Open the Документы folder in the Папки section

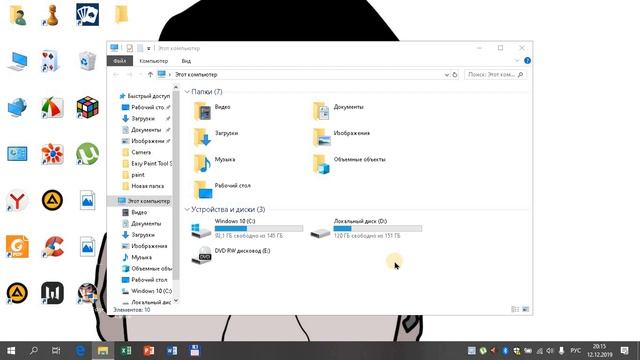pyautogui.click(x=338, y=111)
